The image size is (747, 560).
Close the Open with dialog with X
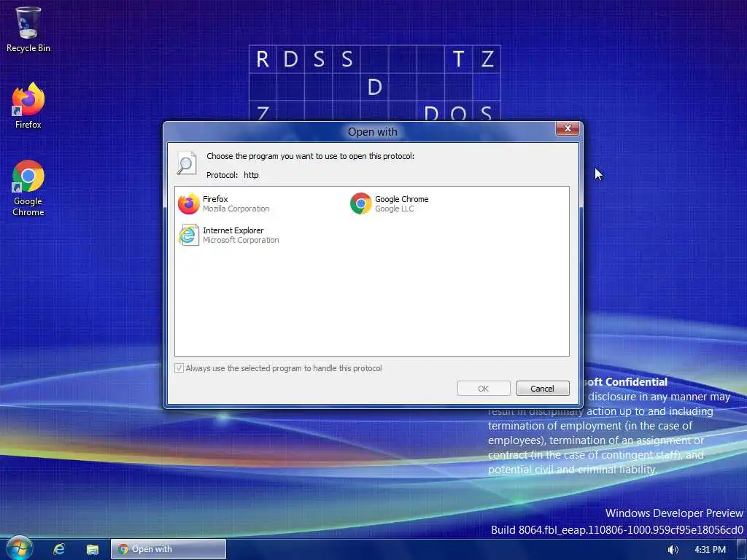click(568, 128)
